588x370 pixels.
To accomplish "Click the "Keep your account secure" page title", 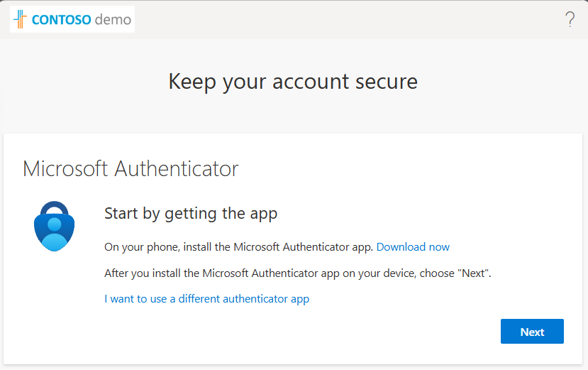I will [293, 82].
